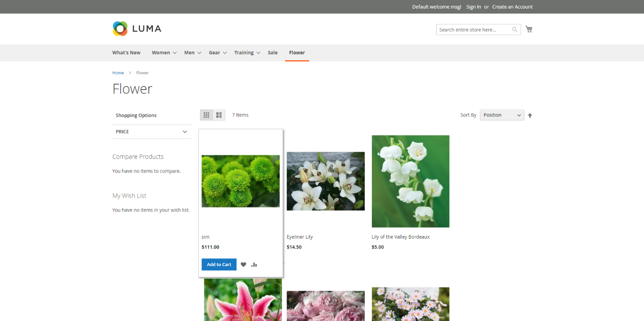This screenshot has height=321, width=644.
Task: Switch to grid view mode
Action: (206, 115)
